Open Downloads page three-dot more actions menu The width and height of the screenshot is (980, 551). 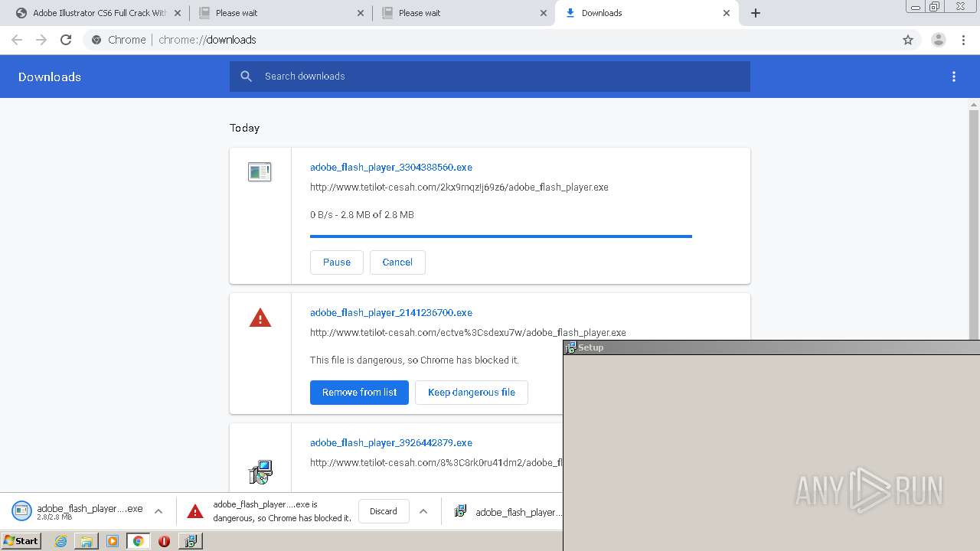tap(954, 77)
